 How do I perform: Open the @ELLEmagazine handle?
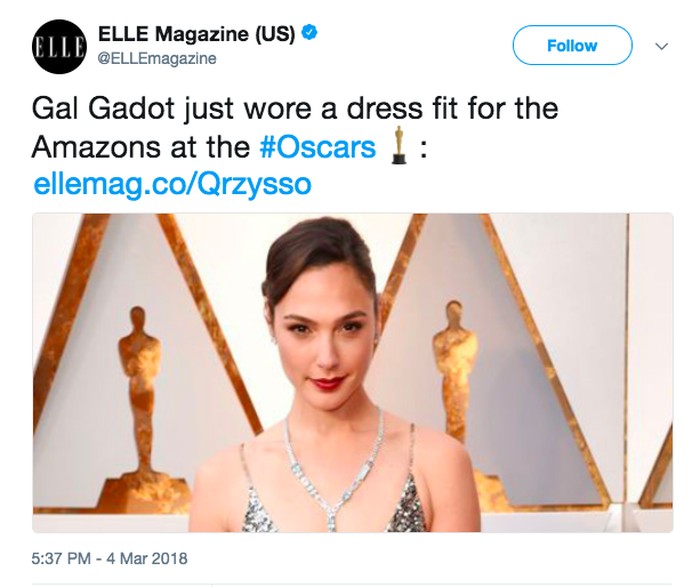coord(156,59)
